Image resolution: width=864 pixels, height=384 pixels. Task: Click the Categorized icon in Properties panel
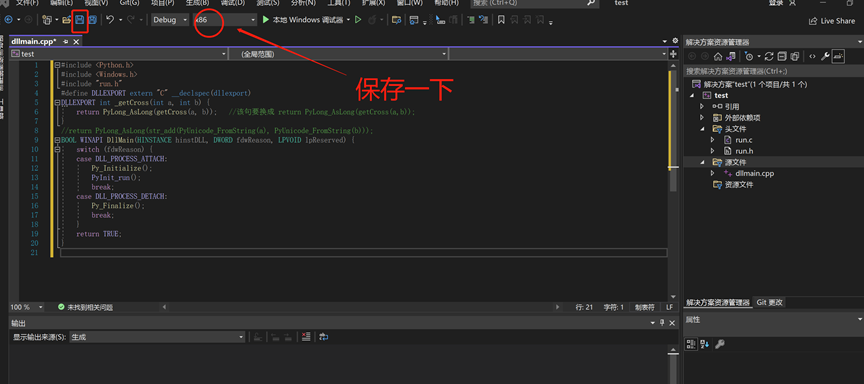pyautogui.click(x=690, y=344)
